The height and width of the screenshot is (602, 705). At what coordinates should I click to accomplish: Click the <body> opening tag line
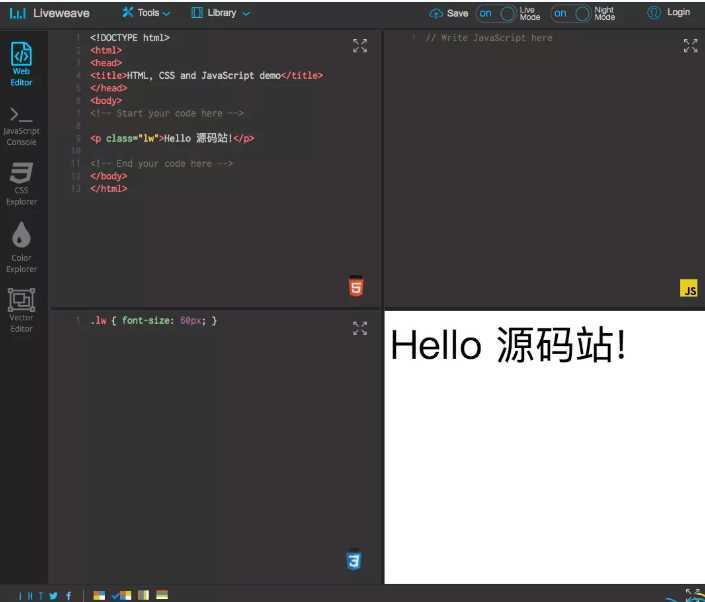click(x=106, y=101)
